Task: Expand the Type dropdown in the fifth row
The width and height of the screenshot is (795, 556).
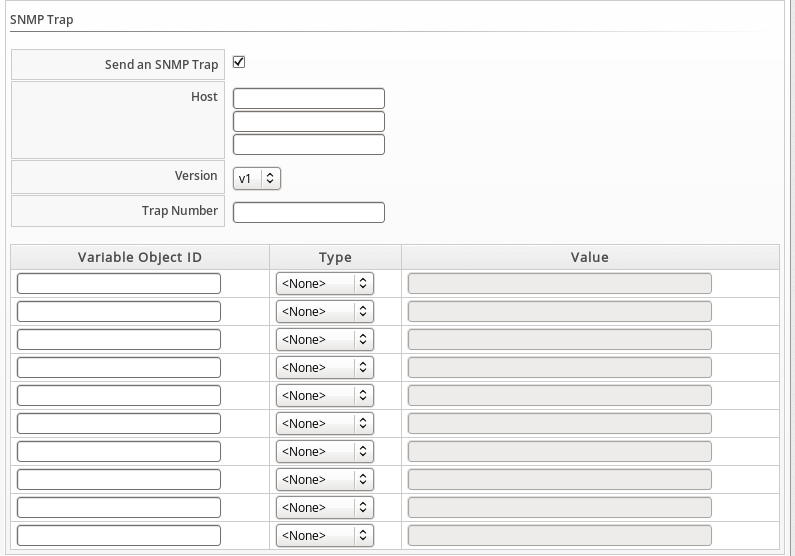Action: [324, 396]
